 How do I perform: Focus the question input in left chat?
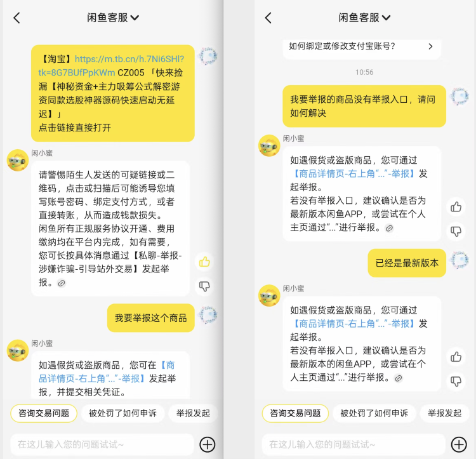tap(102, 444)
